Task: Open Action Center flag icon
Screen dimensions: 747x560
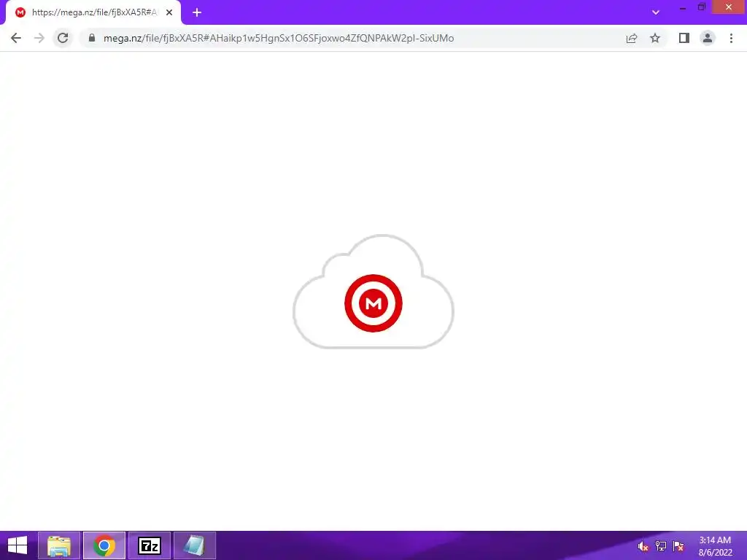Action: tap(678, 546)
